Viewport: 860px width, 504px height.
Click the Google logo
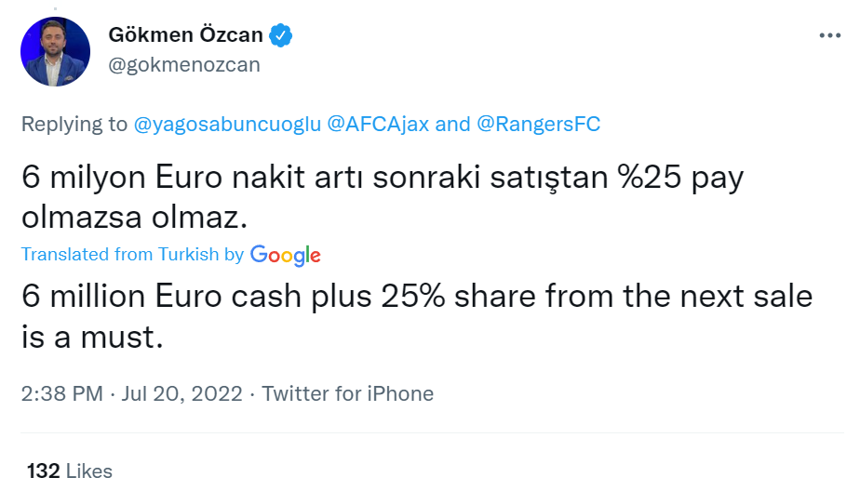pyautogui.click(x=285, y=256)
